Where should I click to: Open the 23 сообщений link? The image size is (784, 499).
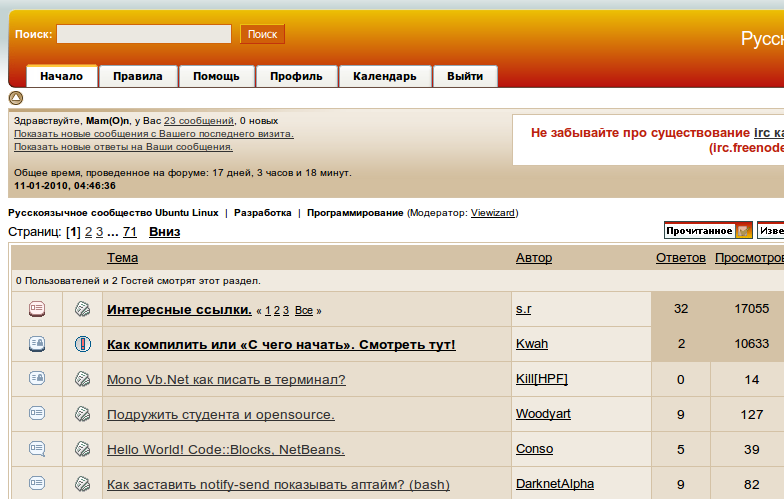[199, 121]
